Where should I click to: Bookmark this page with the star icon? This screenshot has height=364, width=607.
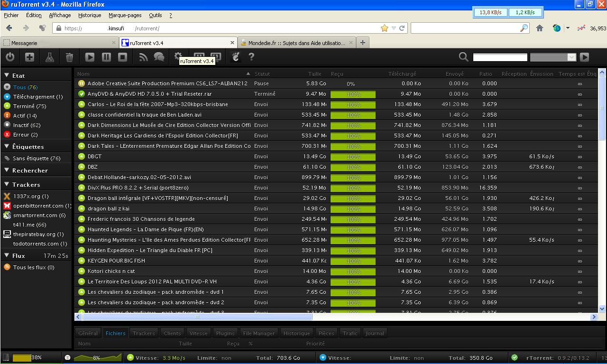[385, 28]
